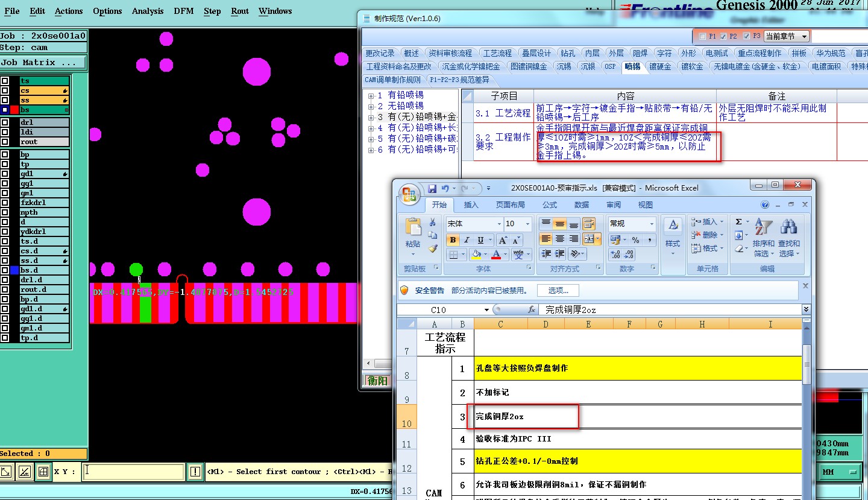Expand the Excel formula bar

pos(807,309)
